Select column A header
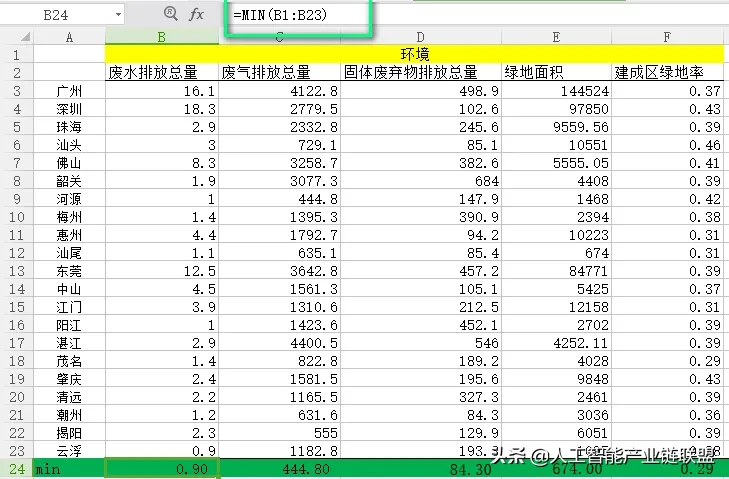This screenshot has width=729, height=479. coord(69,37)
